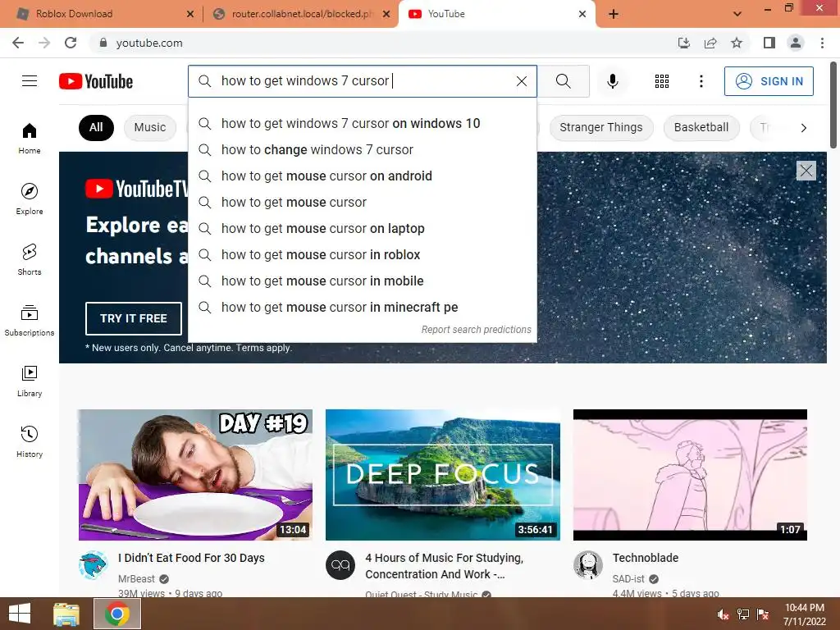840x630 pixels.
Task: Click the Chrome taskbar icon
Action: coord(117,614)
